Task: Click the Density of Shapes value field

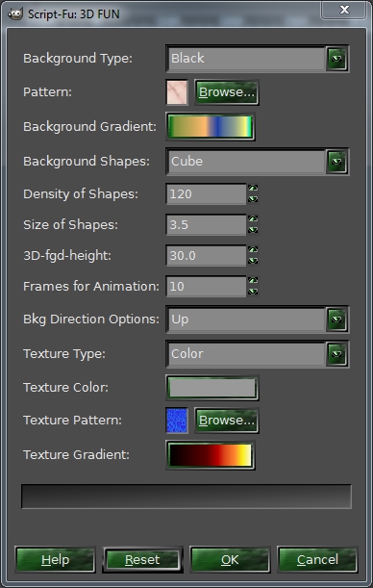Action: click(x=206, y=193)
